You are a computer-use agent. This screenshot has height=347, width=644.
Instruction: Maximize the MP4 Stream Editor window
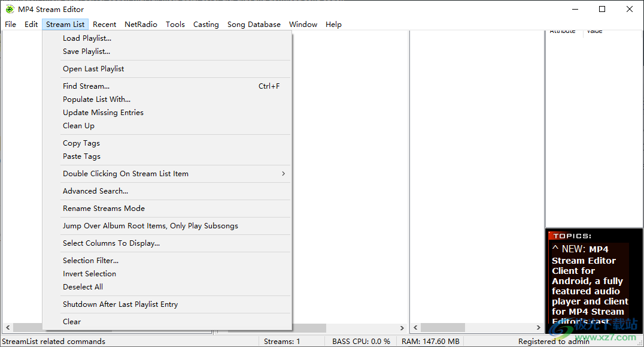[x=602, y=9]
